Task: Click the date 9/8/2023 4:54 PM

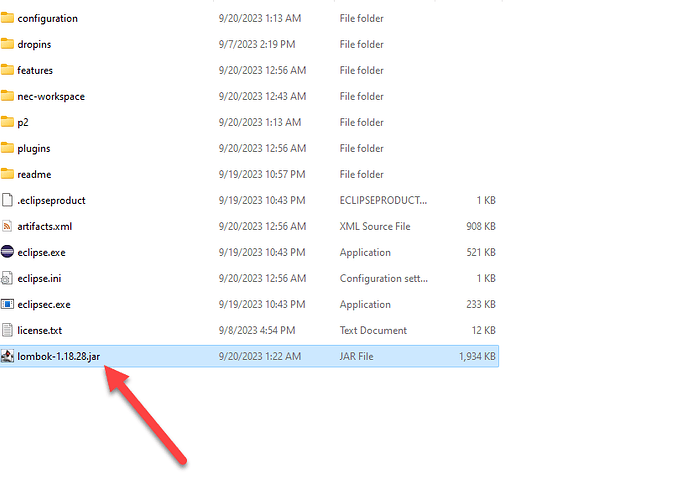Action: click(257, 330)
